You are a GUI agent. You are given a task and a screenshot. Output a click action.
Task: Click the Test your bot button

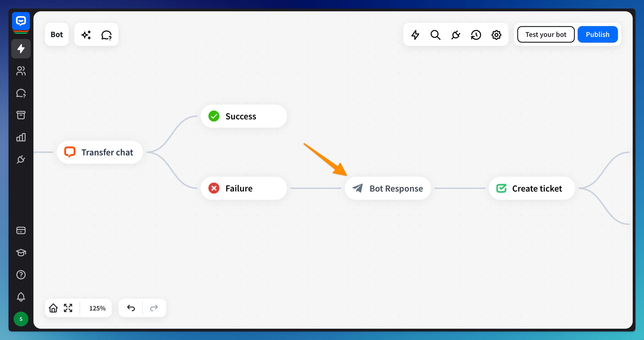pos(546,35)
